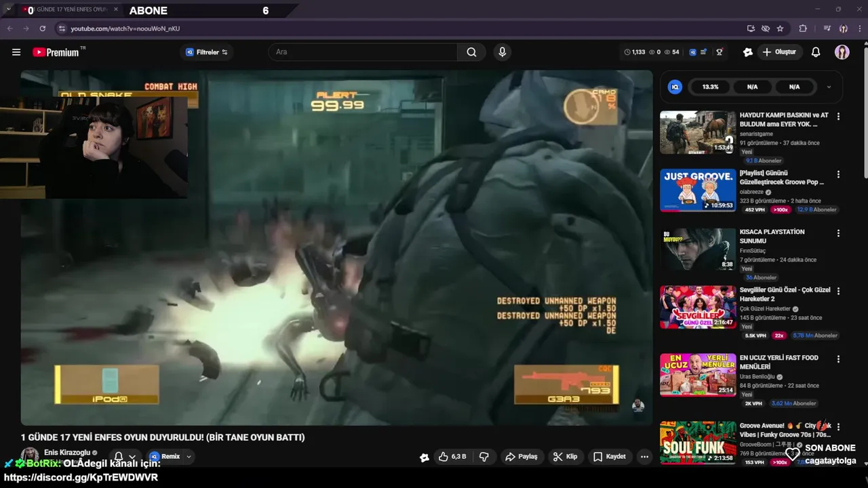
Task: Click the install app icon in address bar
Action: coord(751,28)
